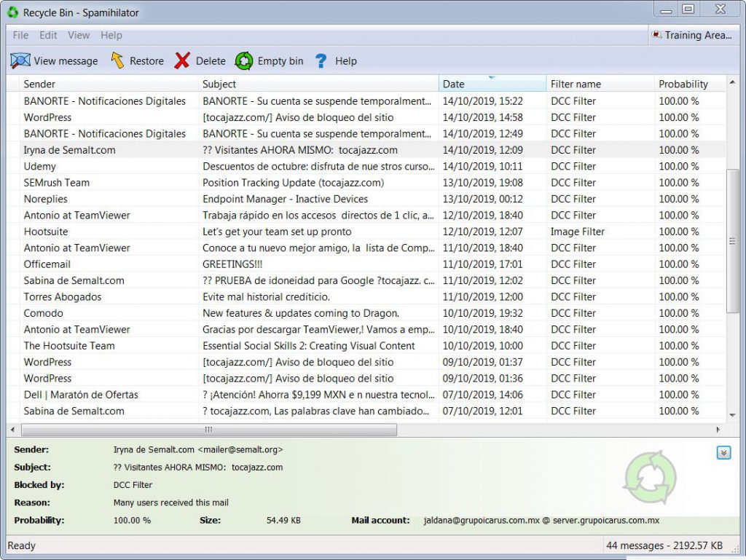Screen dimensions: 746x560
Task: Open the View menu
Action: [x=79, y=35]
